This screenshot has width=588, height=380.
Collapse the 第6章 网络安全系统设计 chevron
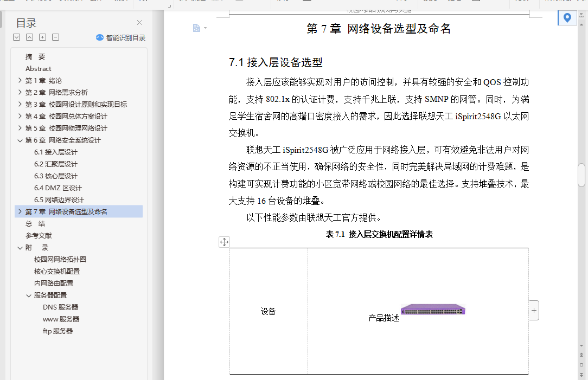[20, 140]
